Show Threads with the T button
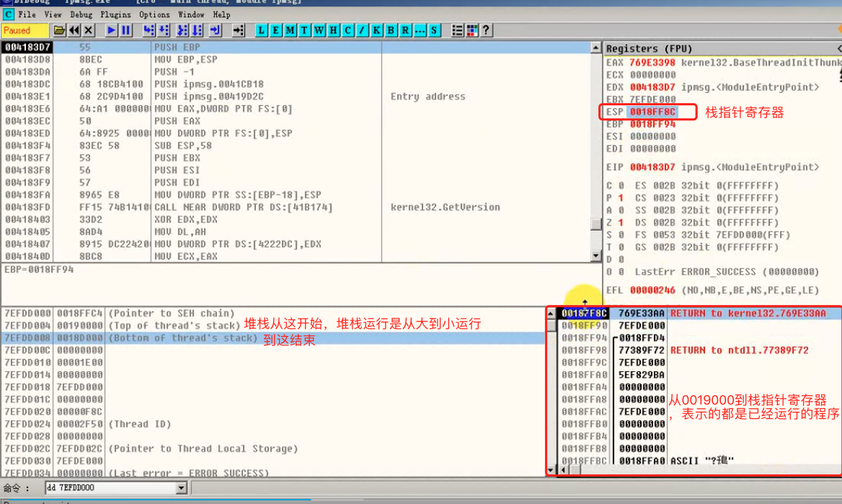The height and width of the screenshot is (504, 842). pos(304,30)
